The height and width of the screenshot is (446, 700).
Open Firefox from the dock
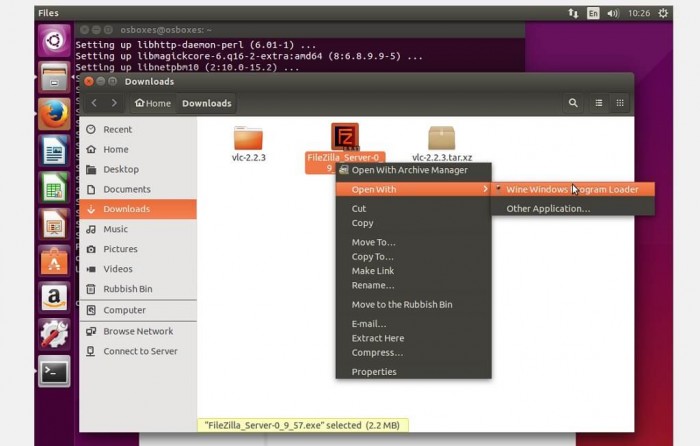(x=54, y=114)
